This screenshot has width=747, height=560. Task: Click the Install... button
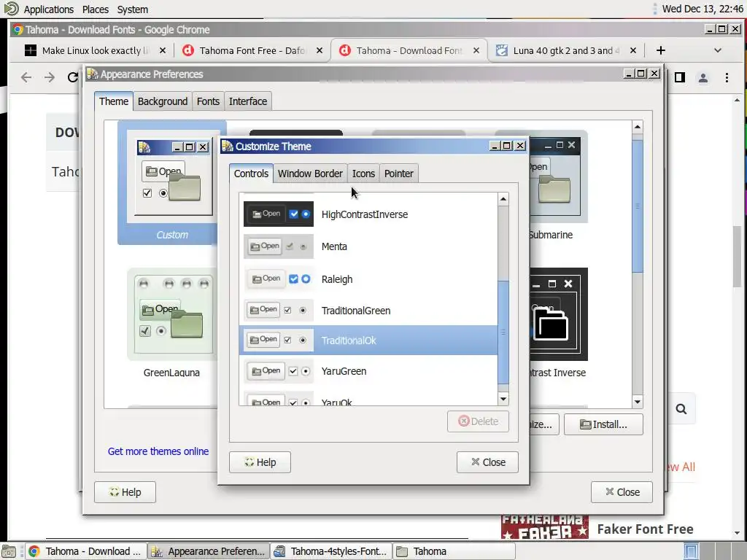coord(603,424)
